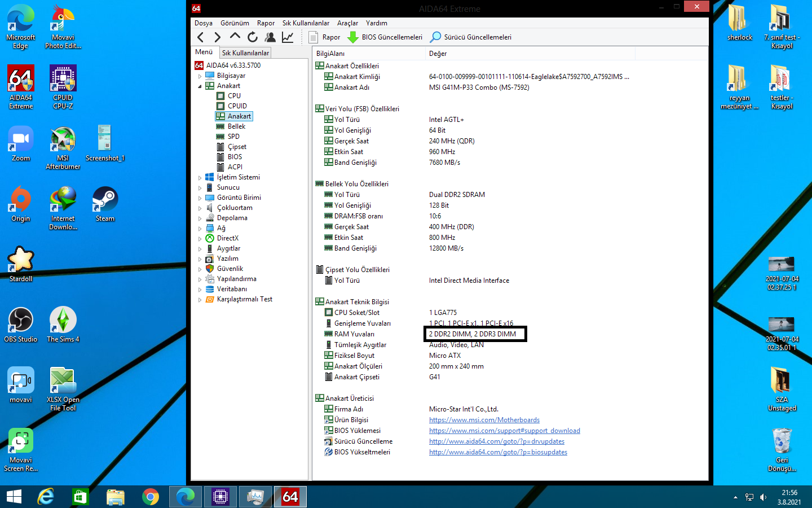This screenshot has width=812, height=508.
Task: Expand the Çokluortam tree node
Action: click(200, 208)
